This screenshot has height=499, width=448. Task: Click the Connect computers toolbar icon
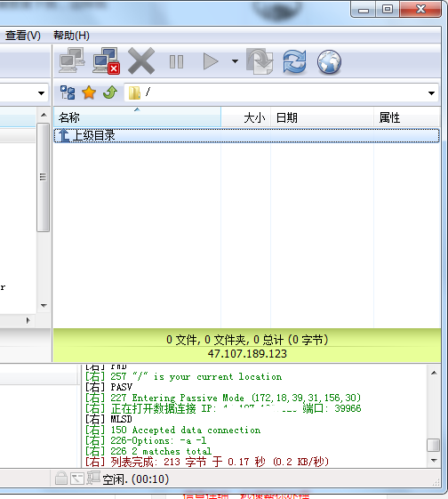[x=72, y=60]
